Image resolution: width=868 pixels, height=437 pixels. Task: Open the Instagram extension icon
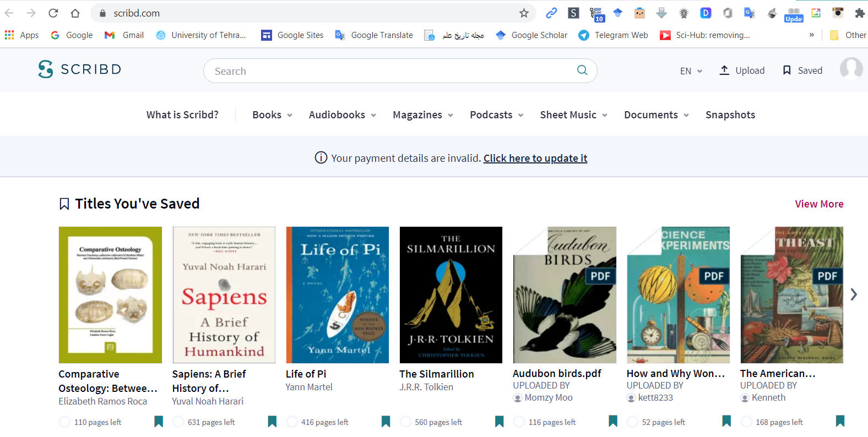(838, 13)
